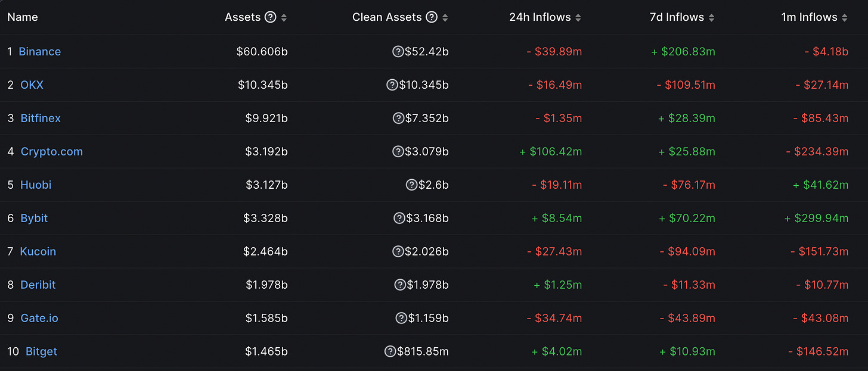Click the 1m Inflows header label
Image resolution: width=868 pixels, height=371 pixels.
(x=810, y=17)
